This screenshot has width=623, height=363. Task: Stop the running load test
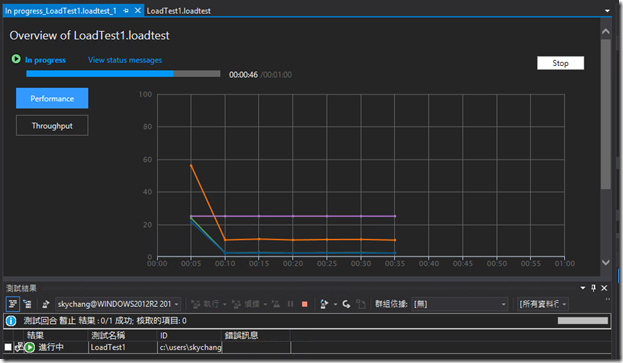coord(560,63)
